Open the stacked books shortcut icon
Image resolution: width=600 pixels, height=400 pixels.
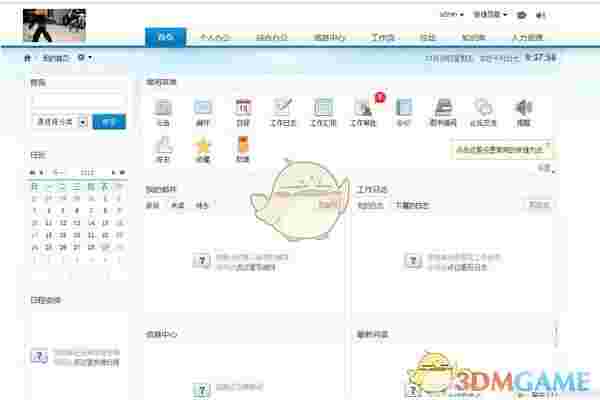pyautogui.click(x=443, y=108)
